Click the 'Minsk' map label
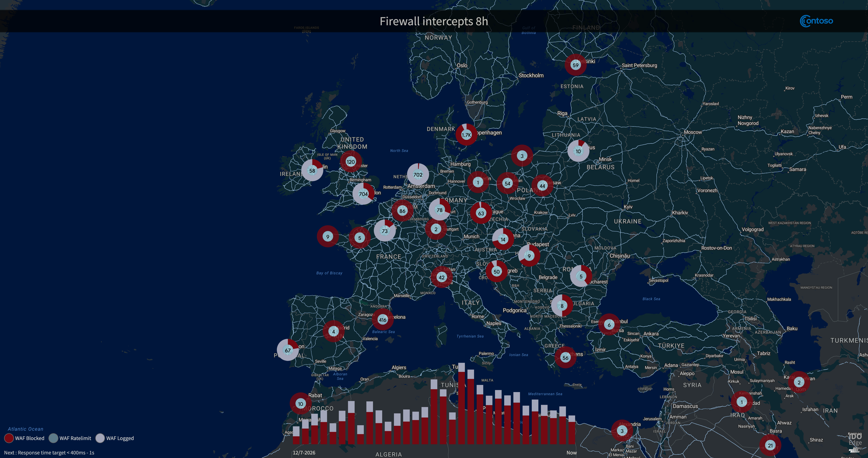 tap(605, 159)
